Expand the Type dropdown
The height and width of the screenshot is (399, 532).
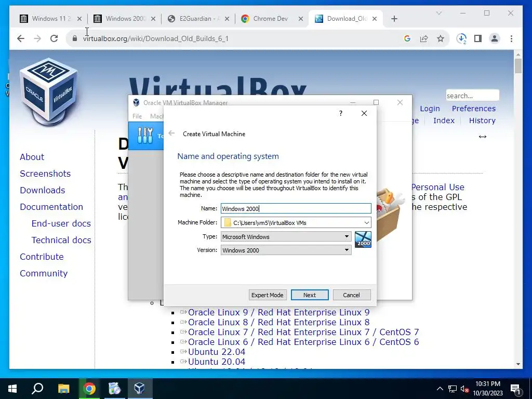tap(286, 236)
